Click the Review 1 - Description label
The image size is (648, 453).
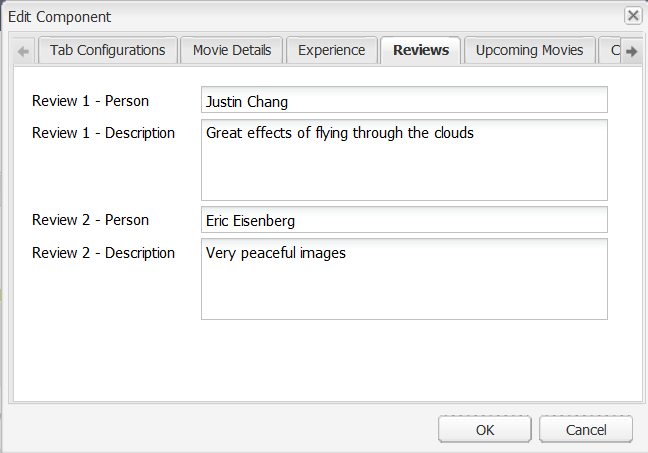coord(103,133)
